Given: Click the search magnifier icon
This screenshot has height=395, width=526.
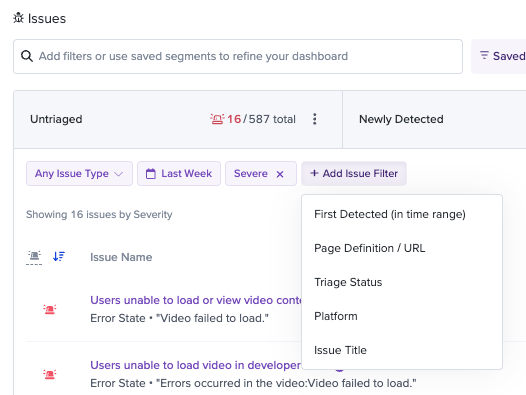Looking at the screenshot, I should pos(27,56).
